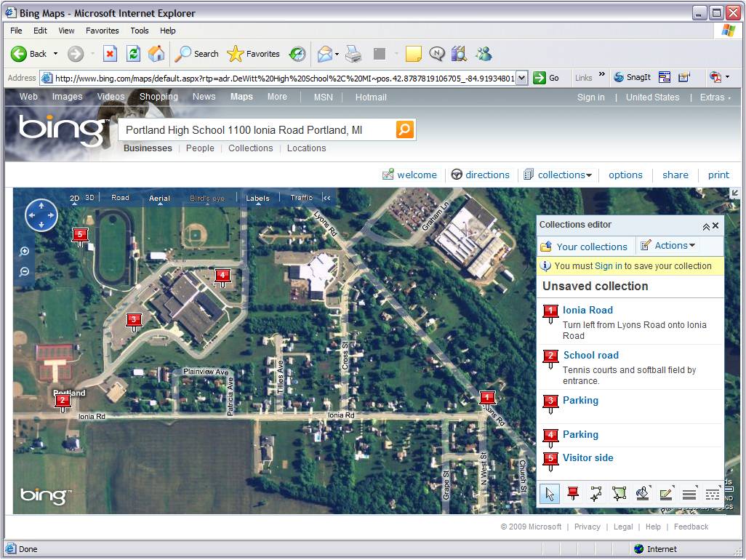Click the IE Mail envelope icon

pos(325,54)
